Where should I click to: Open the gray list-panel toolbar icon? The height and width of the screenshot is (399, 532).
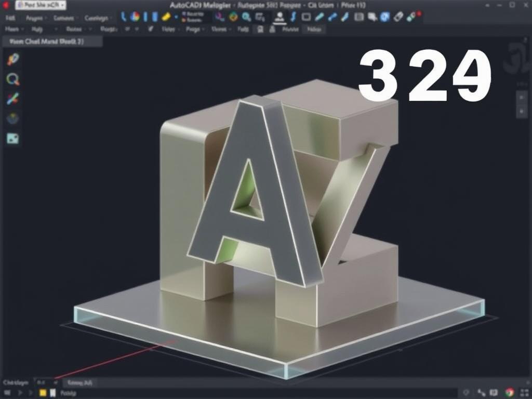(359, 17)
